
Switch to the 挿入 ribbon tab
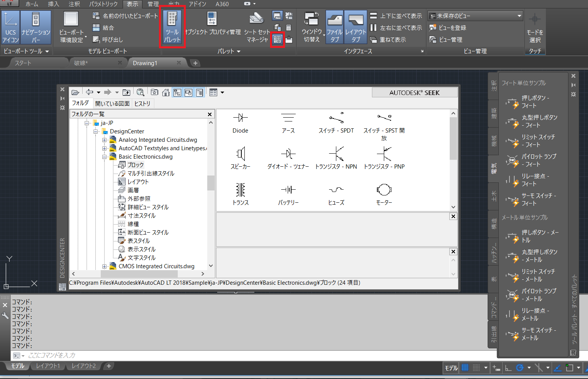pos(53,4)
